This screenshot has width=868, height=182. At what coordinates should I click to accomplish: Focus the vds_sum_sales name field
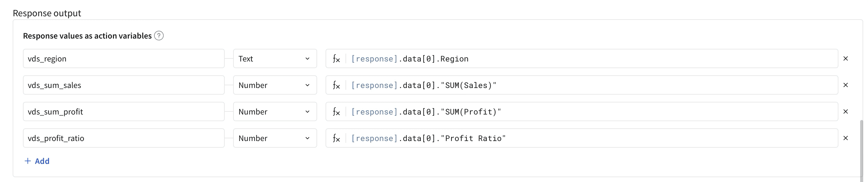pos(124,85)
